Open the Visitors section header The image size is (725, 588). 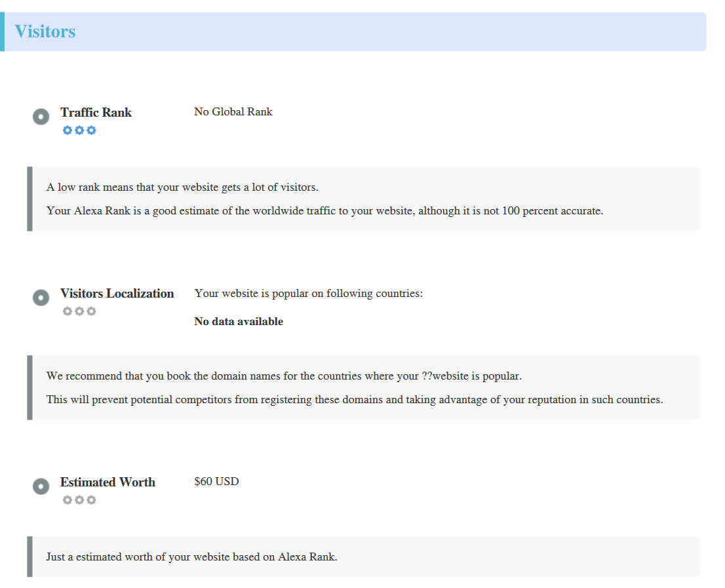click(46, 31)
